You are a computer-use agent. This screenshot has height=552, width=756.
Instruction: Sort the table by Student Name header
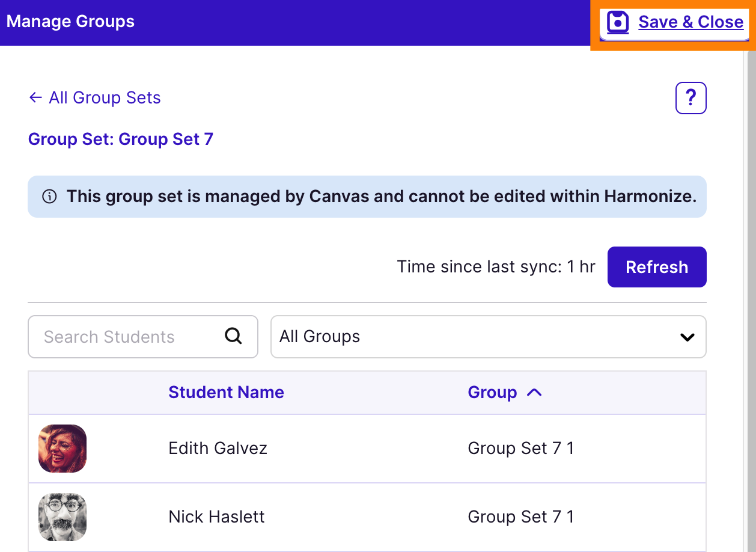[x=226, y=393]
